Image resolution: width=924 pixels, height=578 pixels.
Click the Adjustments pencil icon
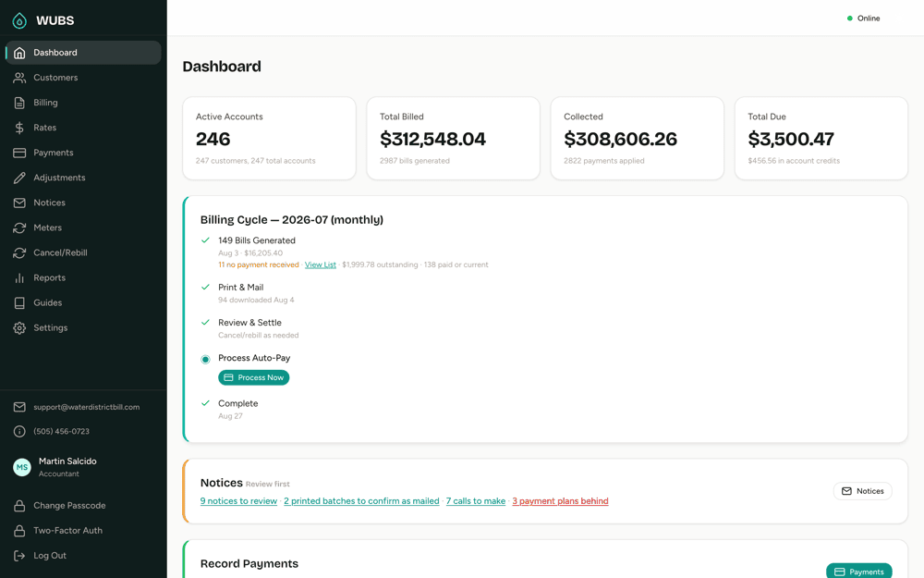point(19,178)
